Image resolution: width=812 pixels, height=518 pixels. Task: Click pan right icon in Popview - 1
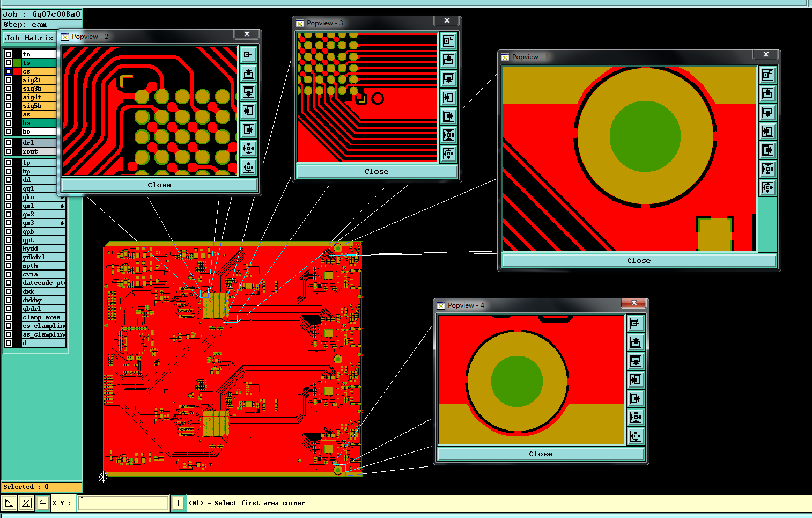pyautogui.click(x=767, y=150)
